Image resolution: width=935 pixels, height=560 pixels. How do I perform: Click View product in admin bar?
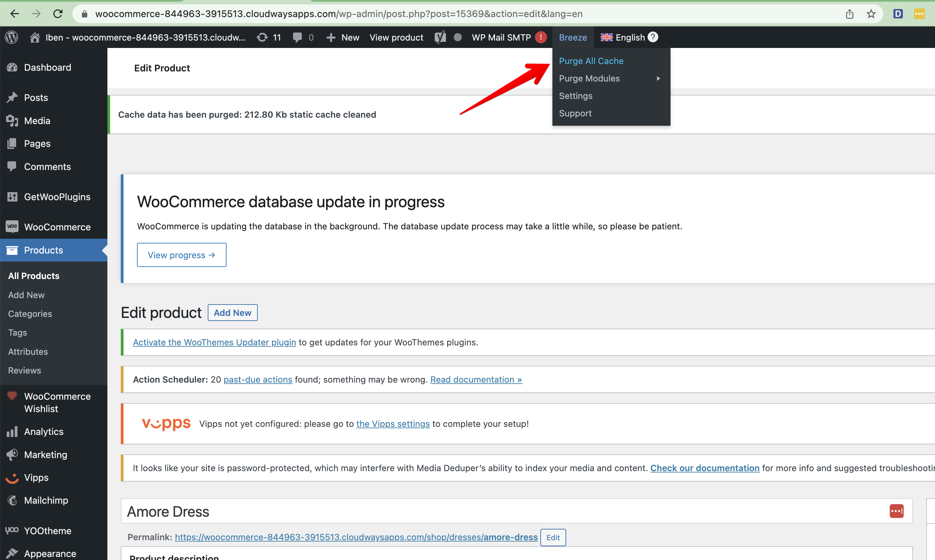tap(396, 37)
